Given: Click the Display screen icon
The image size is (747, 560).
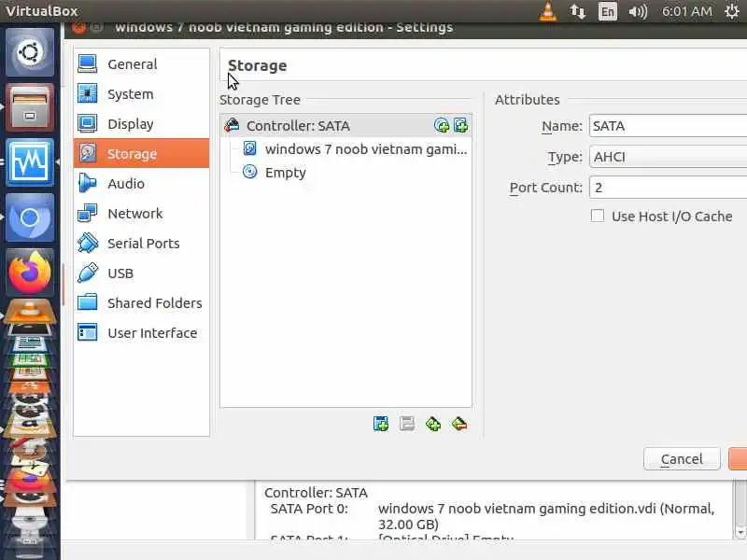Looking at the screenshot, I should click(x=87, y=124).
